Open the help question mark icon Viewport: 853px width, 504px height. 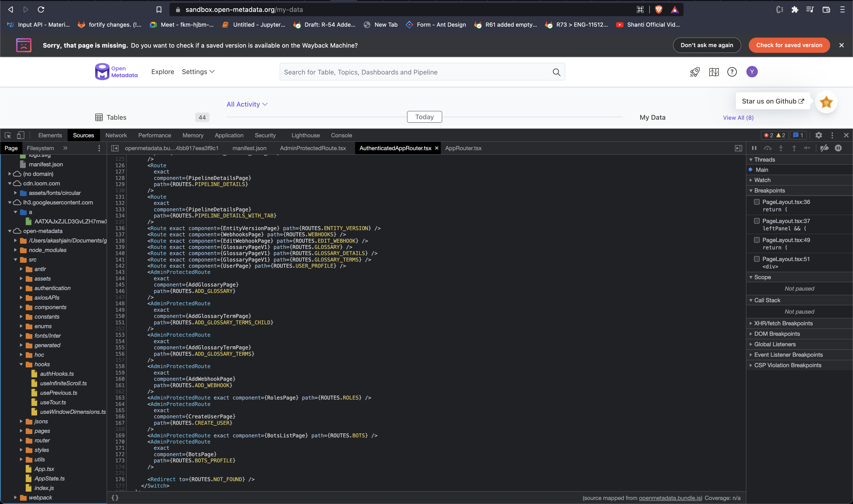[x=732, y=72]
